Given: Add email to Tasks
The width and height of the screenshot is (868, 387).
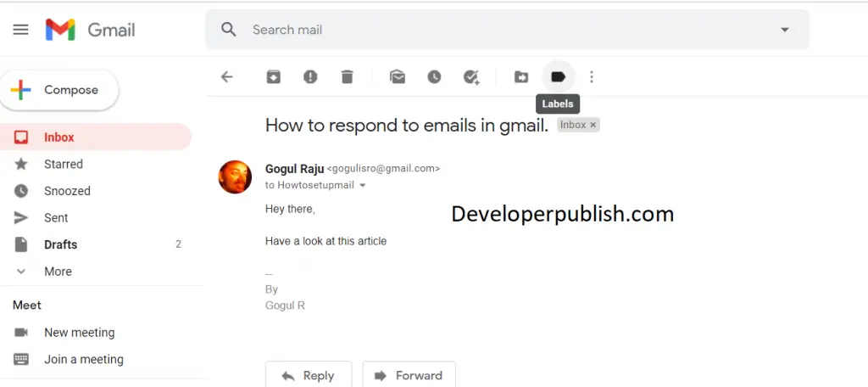Looking at the screenshot, I should point(471,77).
